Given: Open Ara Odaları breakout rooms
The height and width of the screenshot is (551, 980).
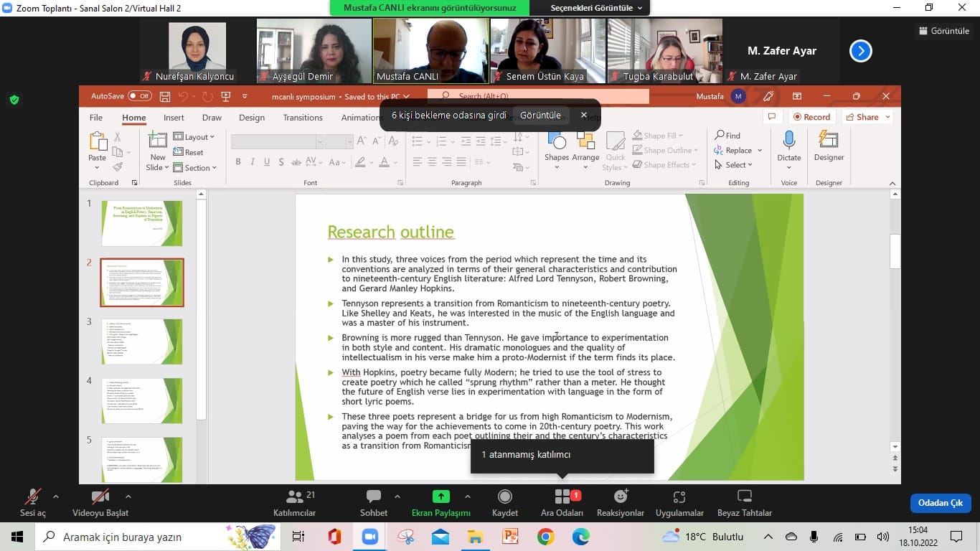Looking at the screenshot, I should click(562, 503).
